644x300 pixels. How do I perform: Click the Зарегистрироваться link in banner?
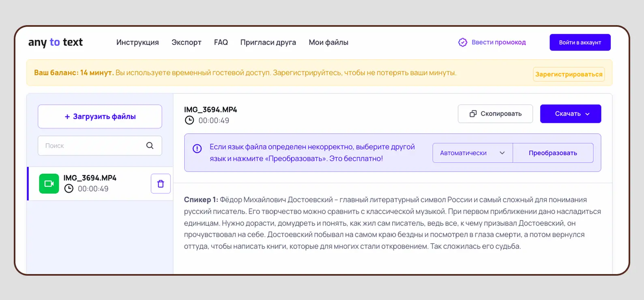point(569,74)
